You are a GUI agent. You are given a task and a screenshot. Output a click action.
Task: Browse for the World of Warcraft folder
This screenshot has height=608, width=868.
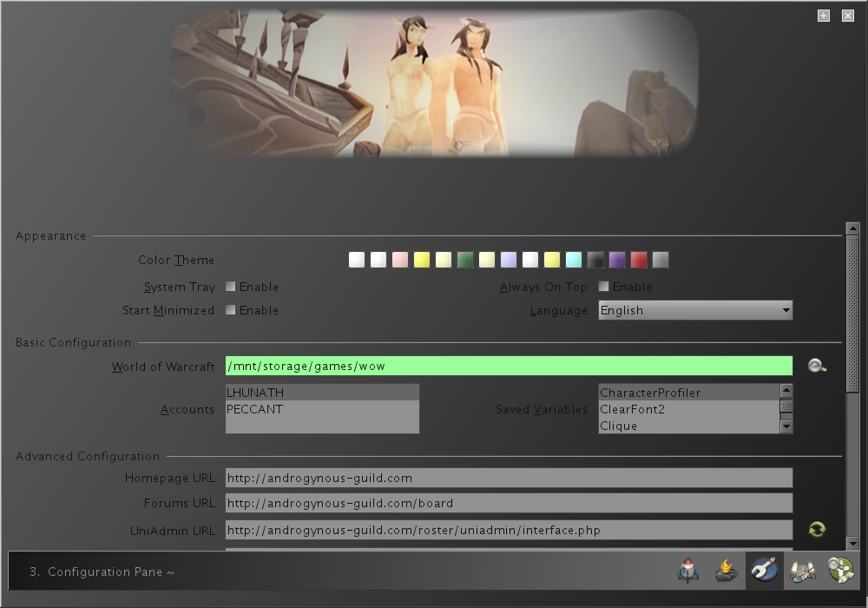(817, 366)
